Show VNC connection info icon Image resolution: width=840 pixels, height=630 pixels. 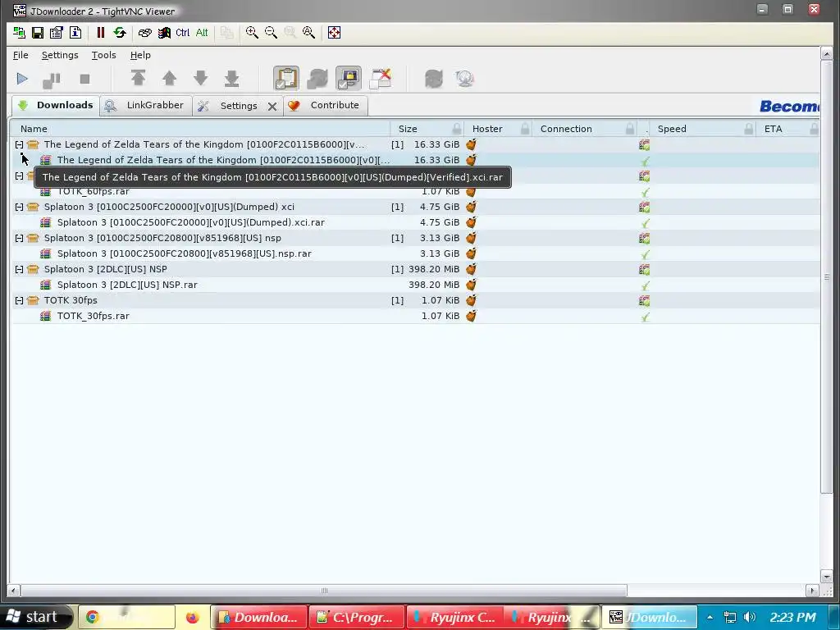[x=75, y=33]
